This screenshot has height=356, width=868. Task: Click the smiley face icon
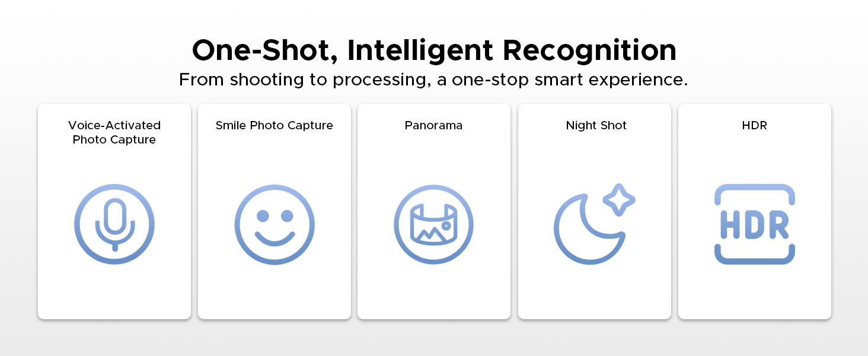275,224
